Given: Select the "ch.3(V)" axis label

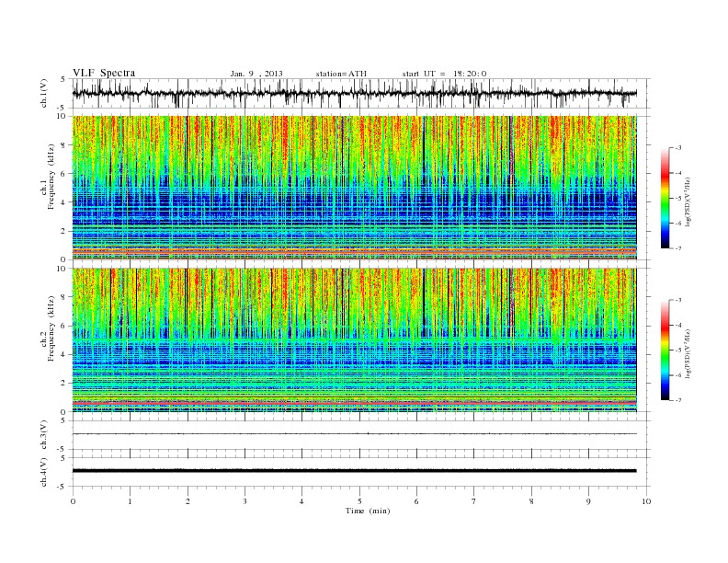Looking at the screenshot, I should click(x=44, y=435).
